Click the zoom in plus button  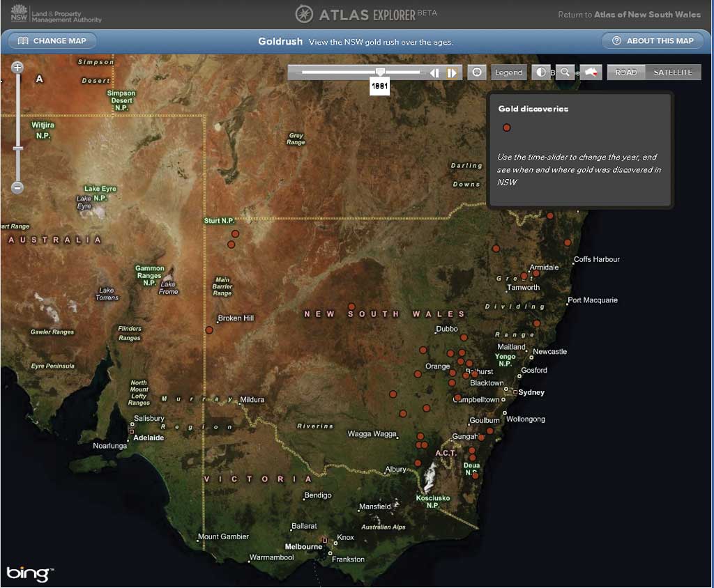17,68
